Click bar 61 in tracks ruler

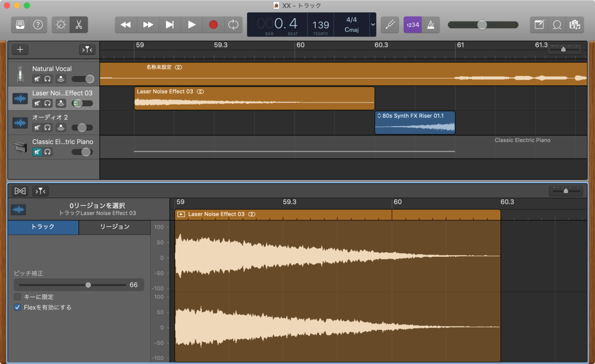461,45
